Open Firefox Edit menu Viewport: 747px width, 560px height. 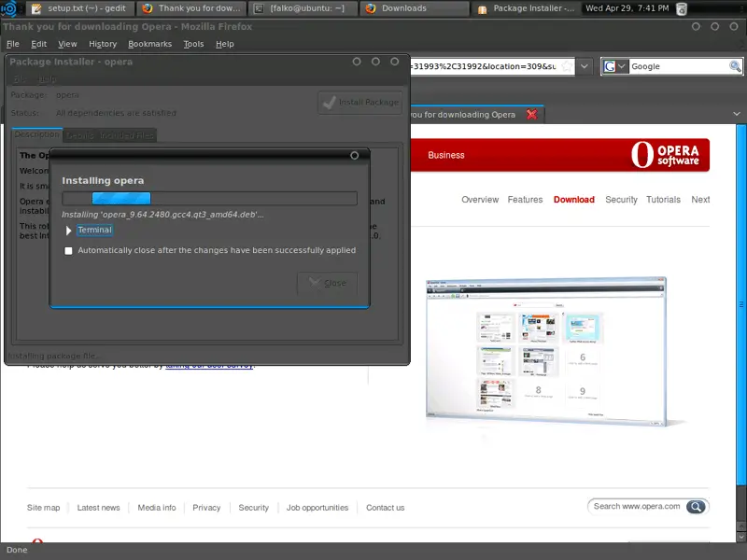(x=38, y=44)
